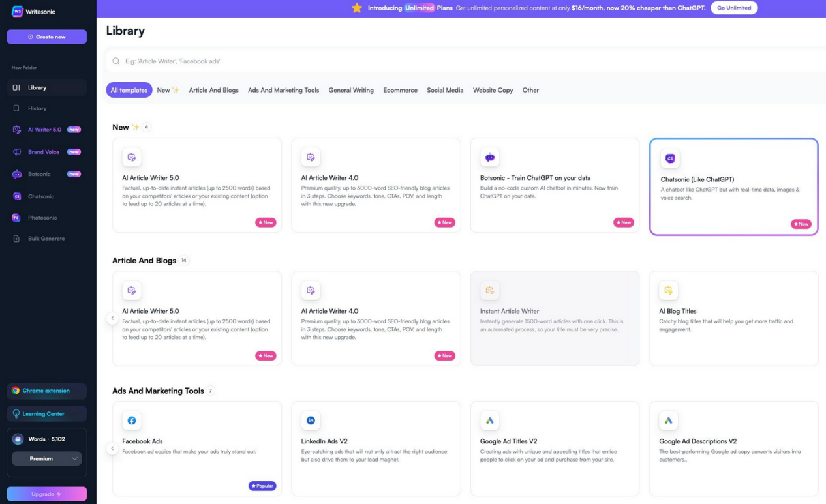
Task: Switch to the Article And Blogs tab
Action: coord(213,90)
